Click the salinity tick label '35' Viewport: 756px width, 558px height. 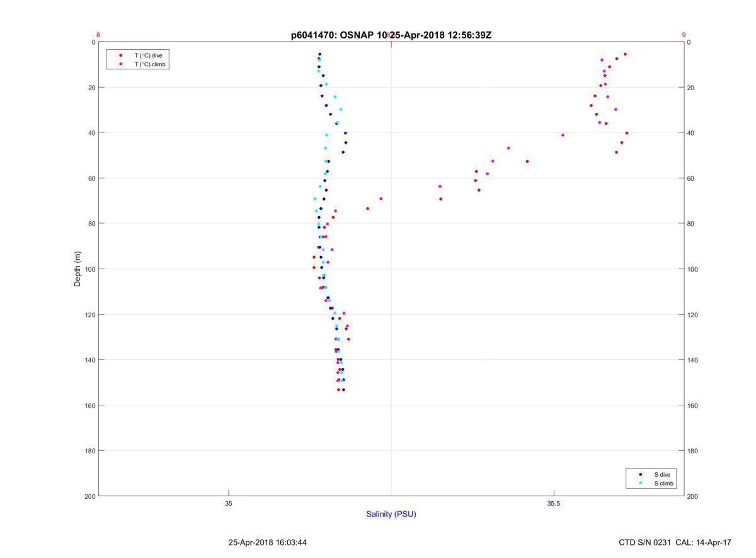tap(229, 504)
